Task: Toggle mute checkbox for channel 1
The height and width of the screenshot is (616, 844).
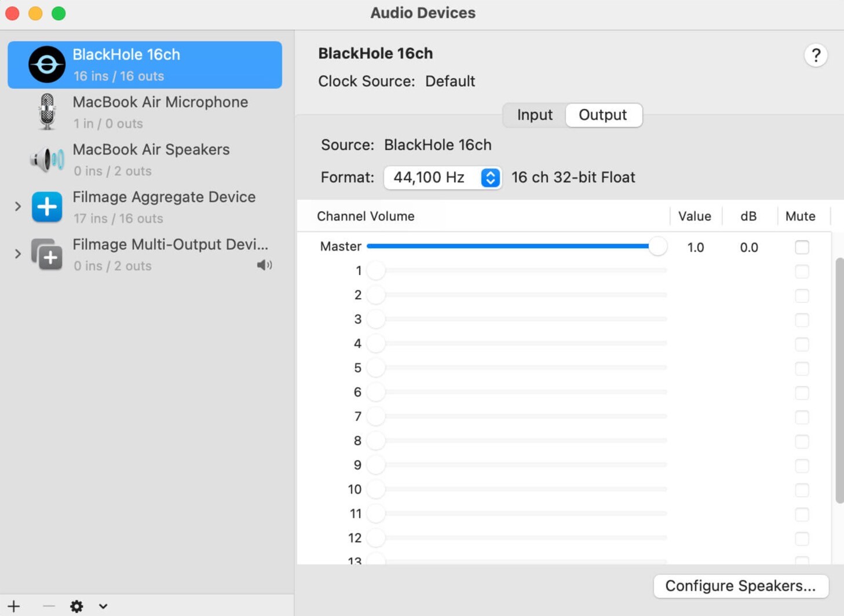Action: 802,272
